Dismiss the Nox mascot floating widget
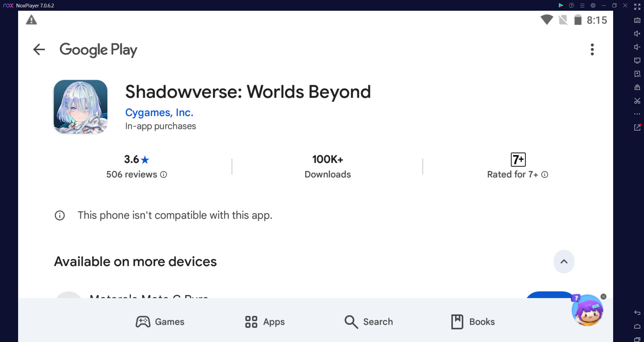The height and width of the screenshot is (342, 644). click(603, 297)
